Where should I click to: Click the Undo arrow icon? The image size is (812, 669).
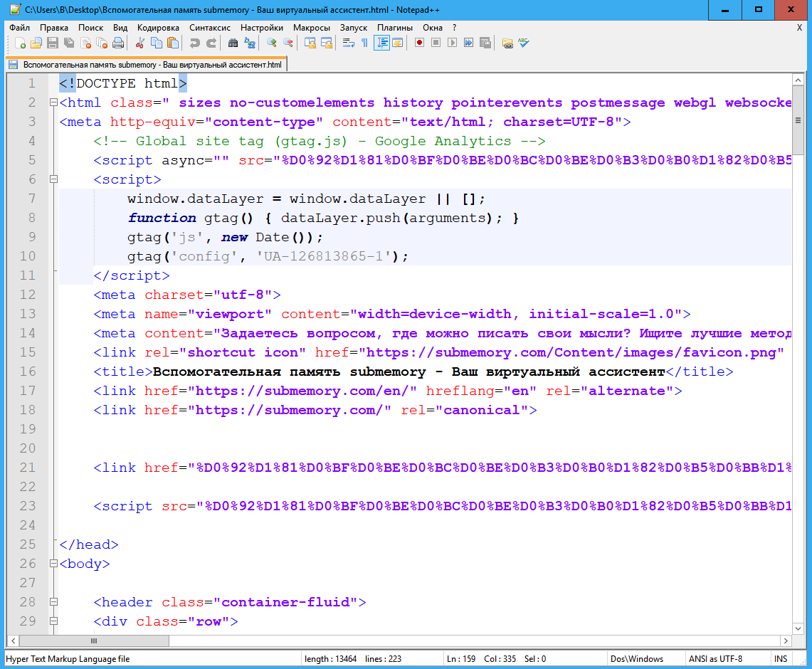coord(194,43)
